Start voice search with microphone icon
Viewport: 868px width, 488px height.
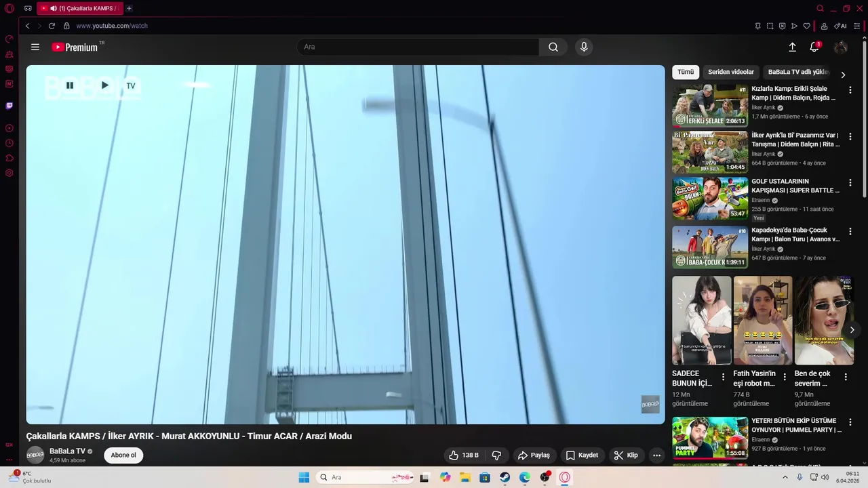[x=584, y=47]
